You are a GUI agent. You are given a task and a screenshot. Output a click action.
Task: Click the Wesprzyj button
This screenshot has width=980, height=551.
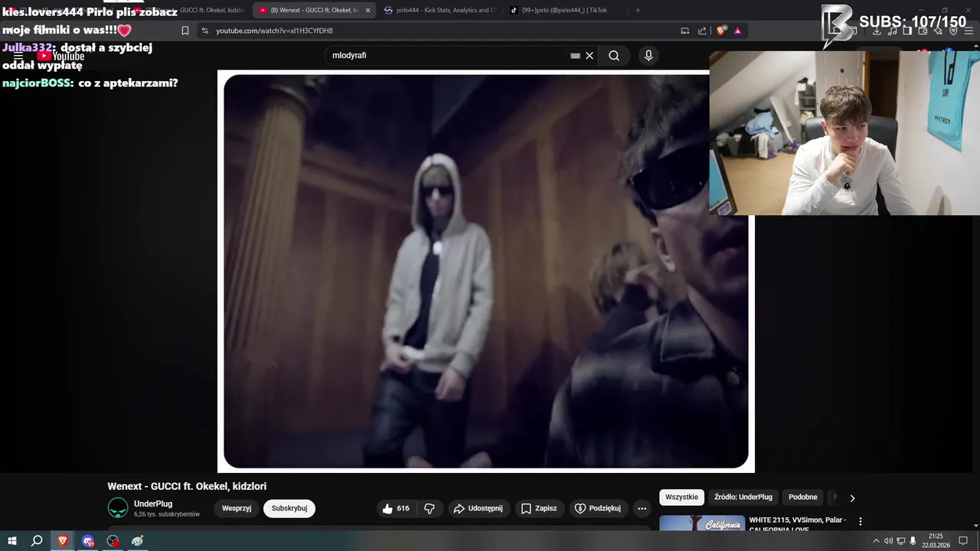[x=237, y=508]
